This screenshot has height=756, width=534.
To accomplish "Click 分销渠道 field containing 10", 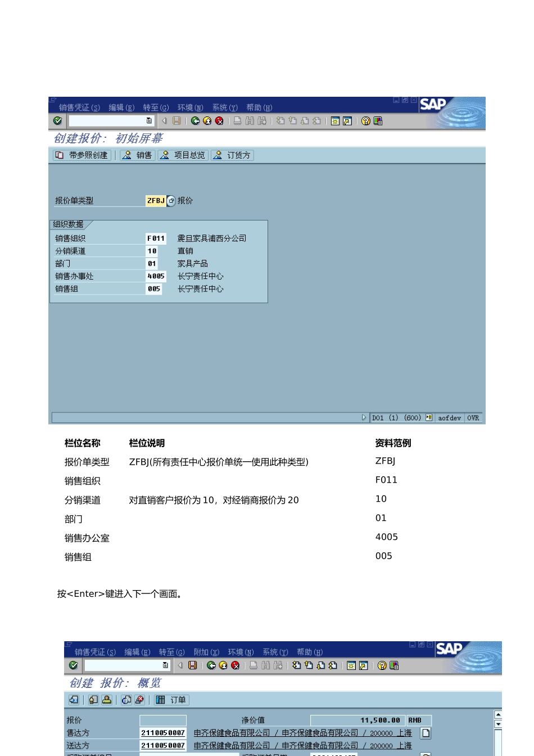I will (152, 251).
